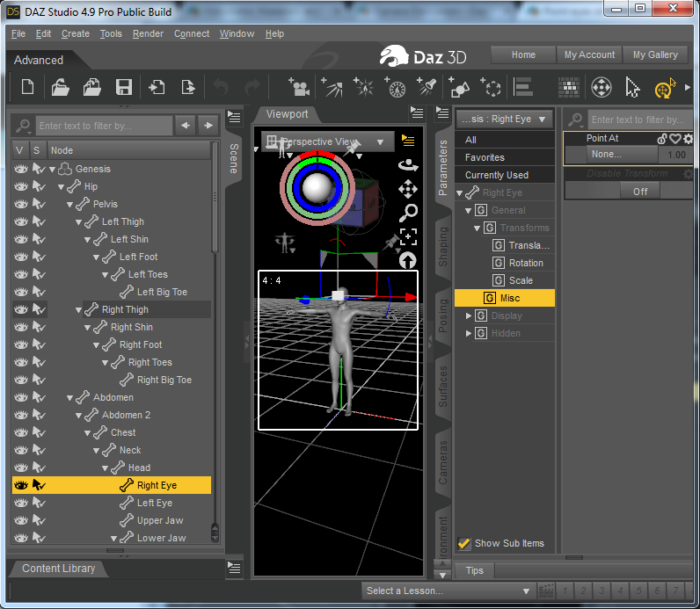Select the Node Selection arrow tool
Viewport: 700px width, 609px height.
(632, 87)
